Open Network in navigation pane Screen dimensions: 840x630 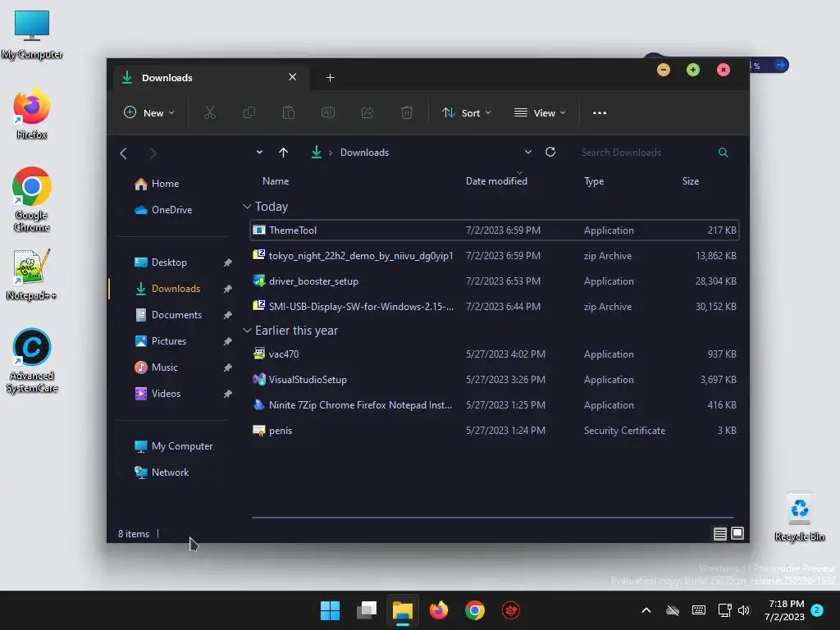point(162,472)
